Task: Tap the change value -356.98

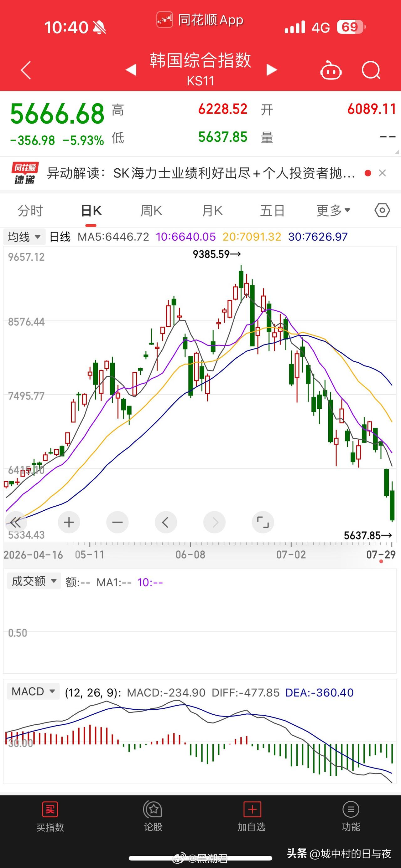Action: point(32,140)
